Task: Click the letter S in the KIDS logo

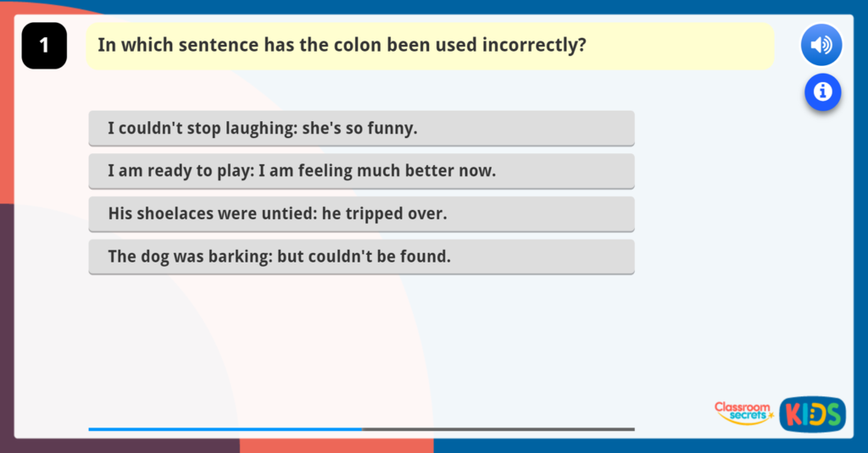Action: pos(833,414)
